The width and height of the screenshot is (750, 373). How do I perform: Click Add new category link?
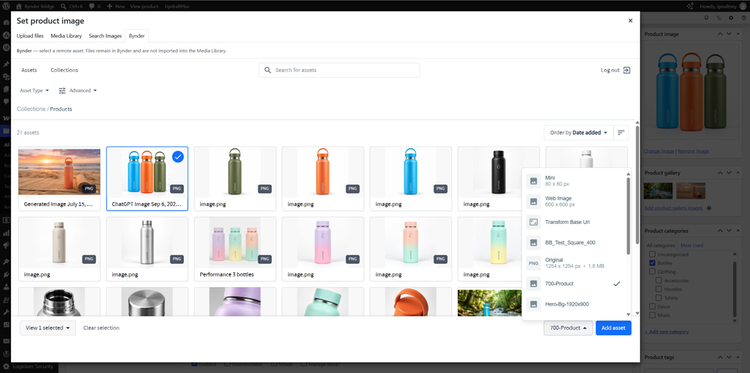[667, 331]
